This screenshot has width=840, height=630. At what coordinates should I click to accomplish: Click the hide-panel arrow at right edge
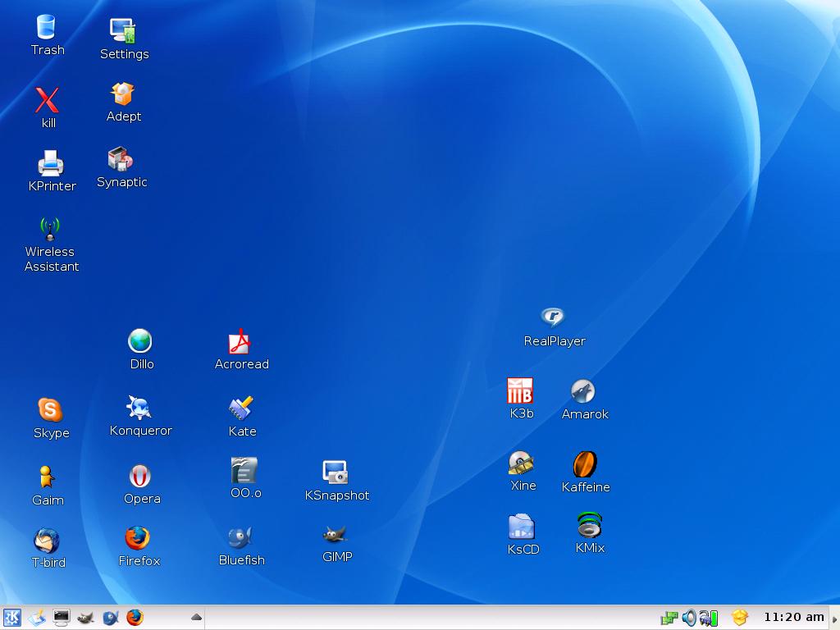pos(835,619)
